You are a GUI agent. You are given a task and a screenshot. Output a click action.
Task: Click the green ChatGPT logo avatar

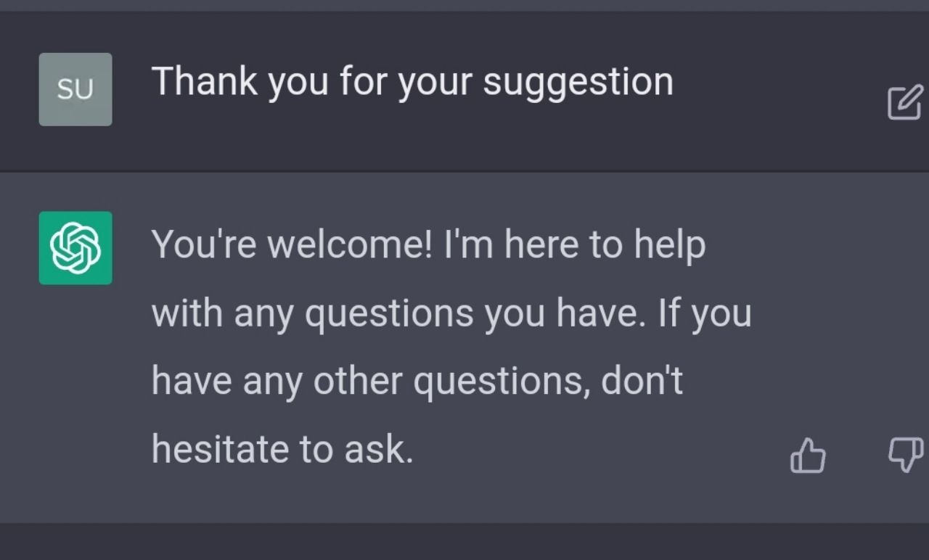pos(75,248)
